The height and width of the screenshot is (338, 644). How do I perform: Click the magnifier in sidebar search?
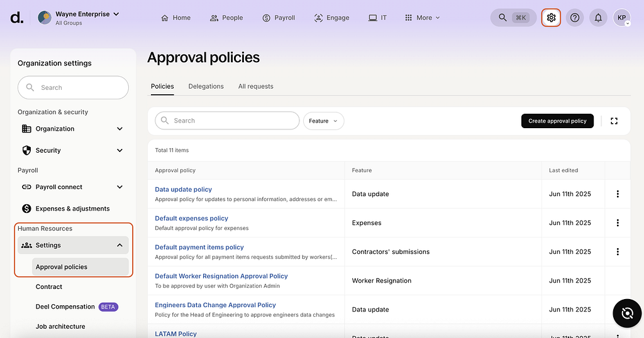[x=30, y=87]
